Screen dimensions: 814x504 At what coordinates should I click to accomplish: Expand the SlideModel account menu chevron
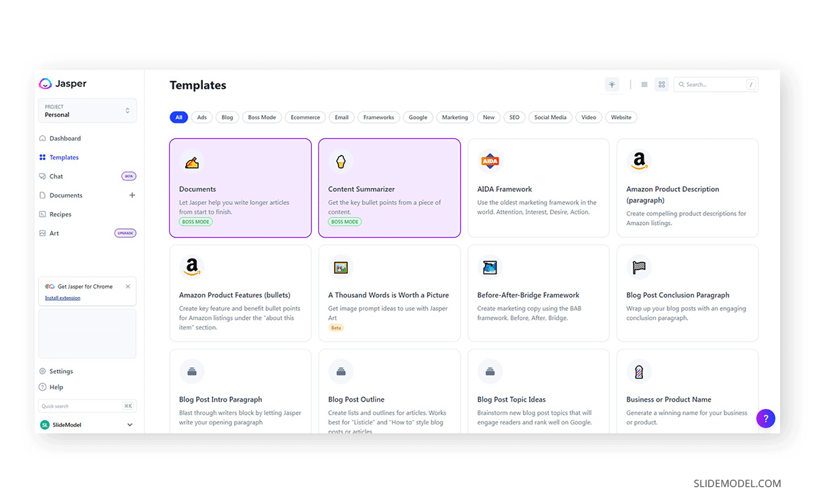coord(130,425)
